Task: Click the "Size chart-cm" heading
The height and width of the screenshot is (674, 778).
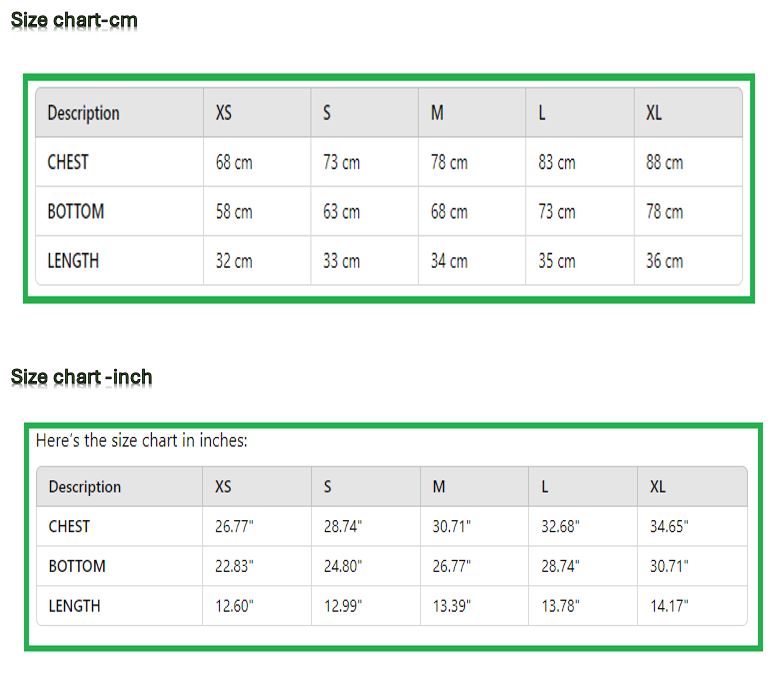Action: pos(74,20)
